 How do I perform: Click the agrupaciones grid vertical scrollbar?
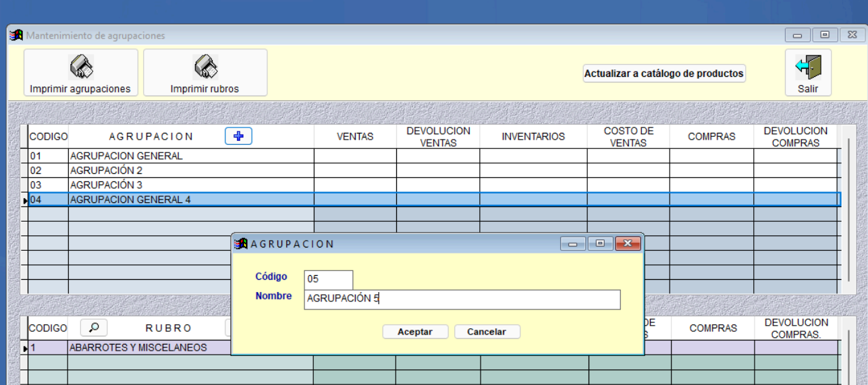pos(848,209)
